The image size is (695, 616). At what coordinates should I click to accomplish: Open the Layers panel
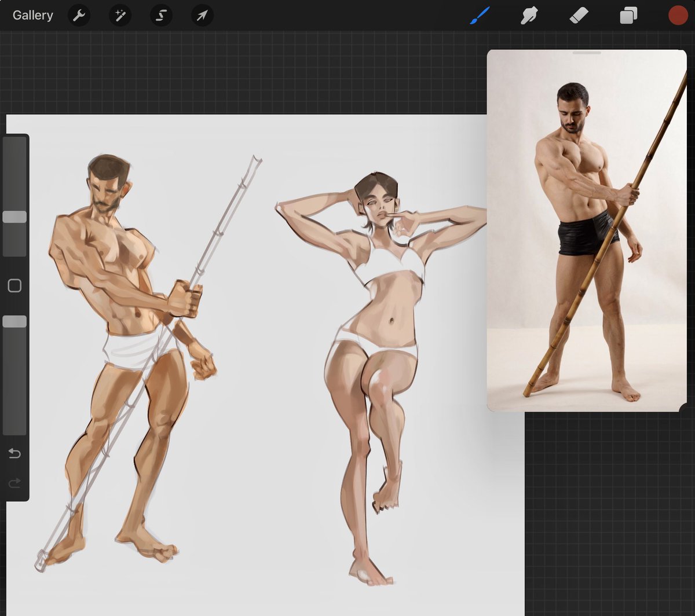(x=627, y=15)
